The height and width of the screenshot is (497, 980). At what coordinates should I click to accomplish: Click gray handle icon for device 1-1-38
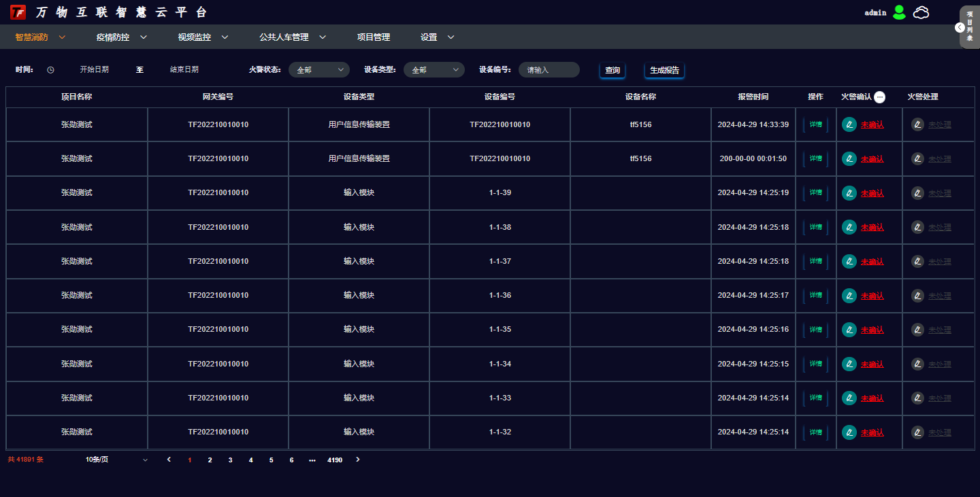point(918,227)
